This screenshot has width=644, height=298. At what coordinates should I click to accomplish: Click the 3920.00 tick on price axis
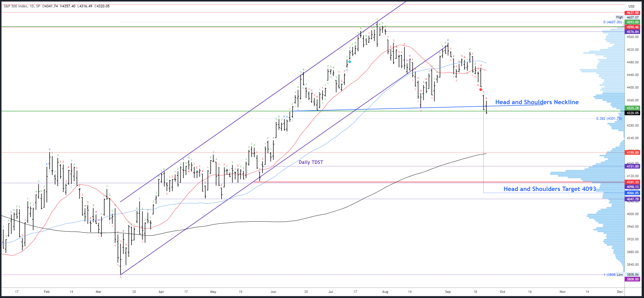click(633, 239)
